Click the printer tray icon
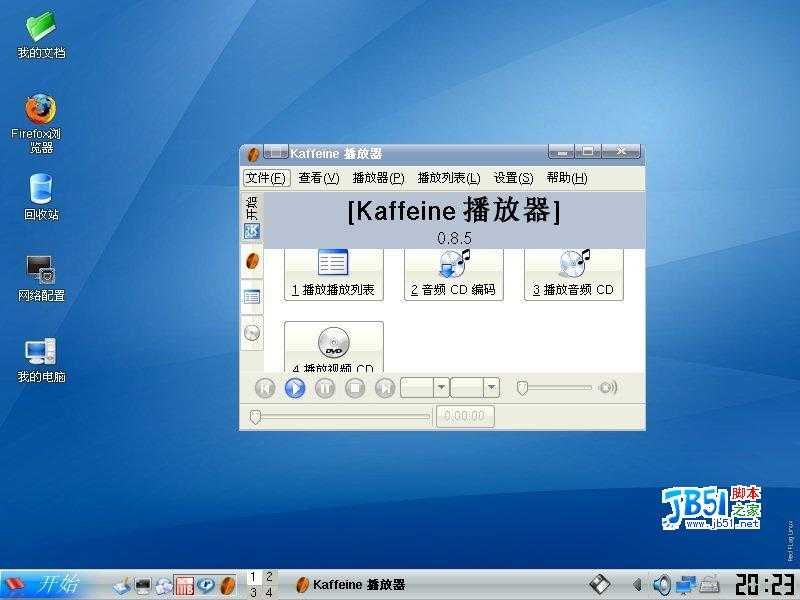Viewport: 800px width, 600px height. click(710, 585)
